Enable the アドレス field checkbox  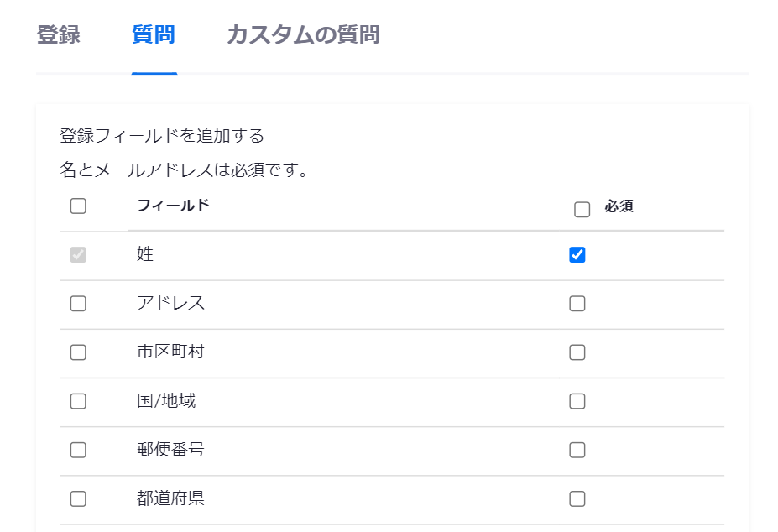[78, 304]
